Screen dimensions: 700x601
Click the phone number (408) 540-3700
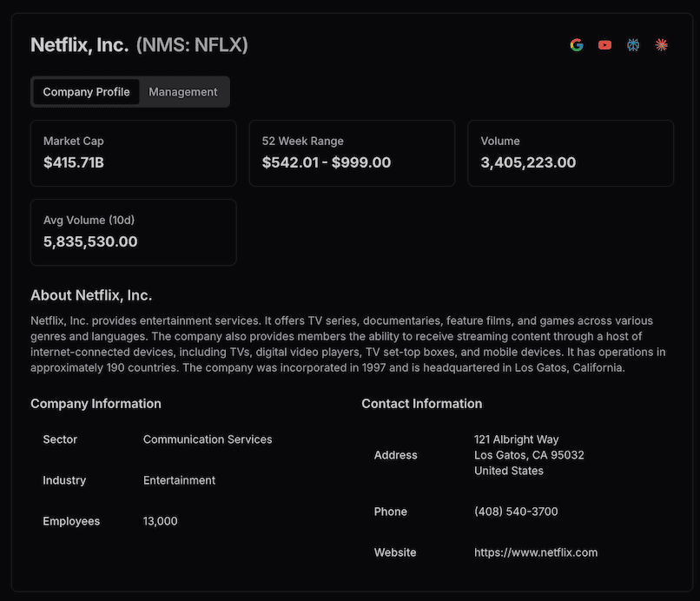point(516,512)
